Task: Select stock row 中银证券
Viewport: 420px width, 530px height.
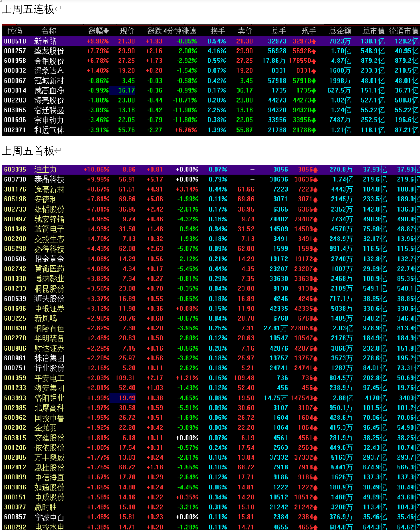Action: coord(211,309)
